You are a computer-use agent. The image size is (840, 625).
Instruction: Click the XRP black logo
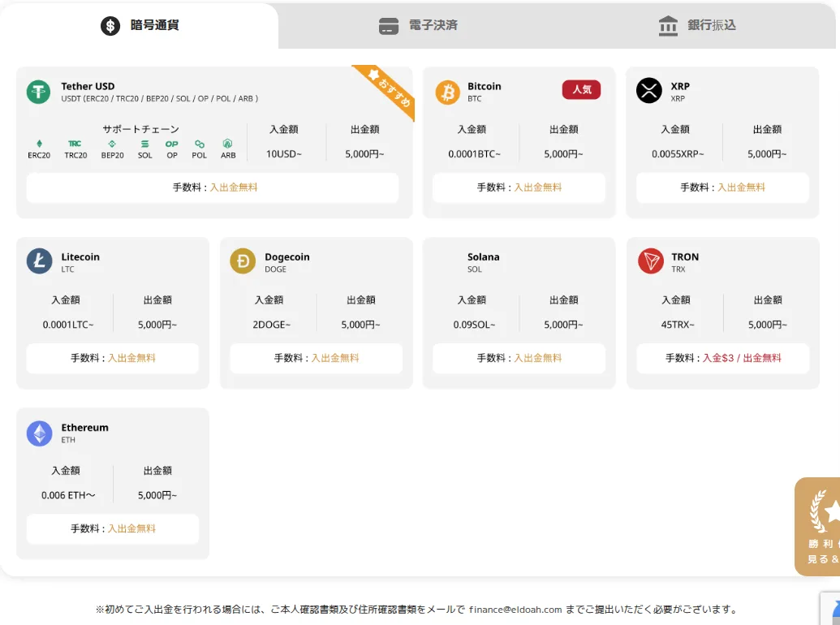(x=648, y=91)
